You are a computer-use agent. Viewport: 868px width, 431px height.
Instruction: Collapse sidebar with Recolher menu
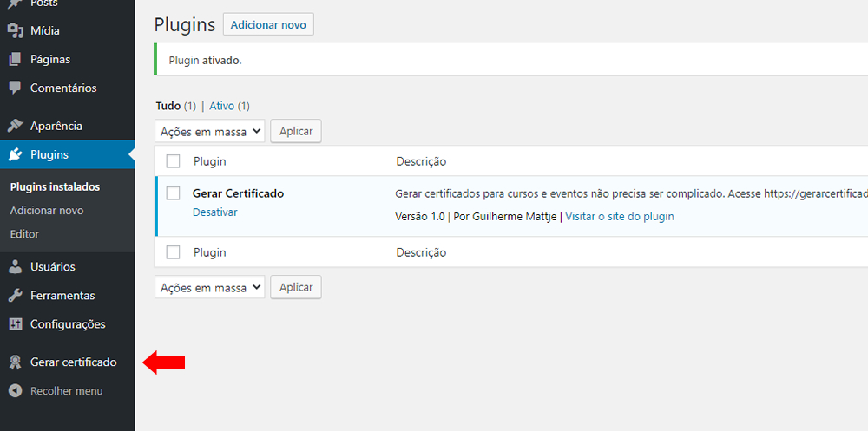[68, 391]
